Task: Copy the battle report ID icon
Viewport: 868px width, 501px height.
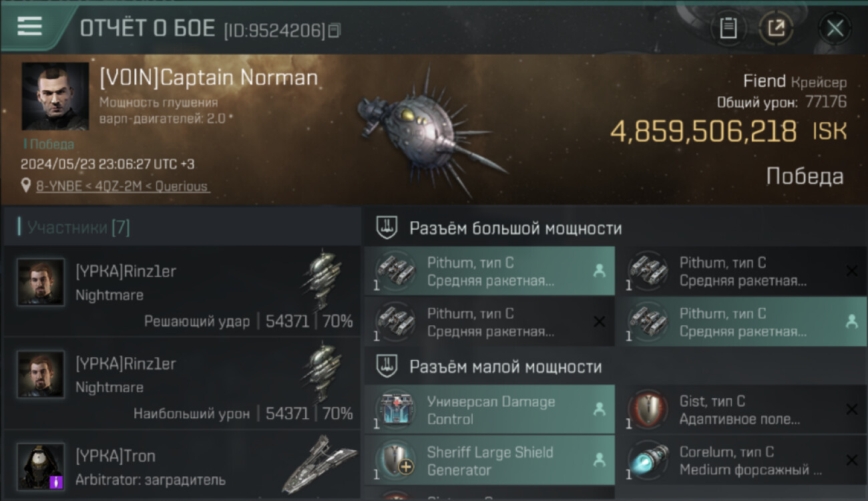Action: [335, 30]
